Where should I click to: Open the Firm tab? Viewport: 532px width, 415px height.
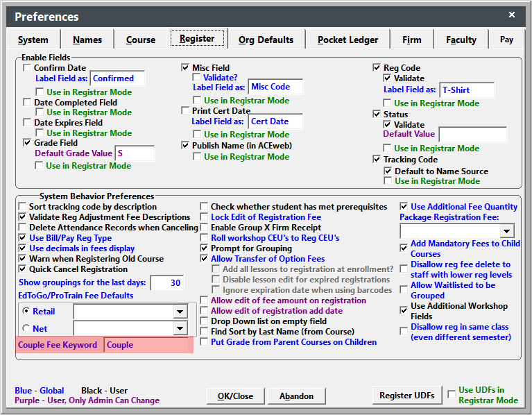click(x=411, y=40)
